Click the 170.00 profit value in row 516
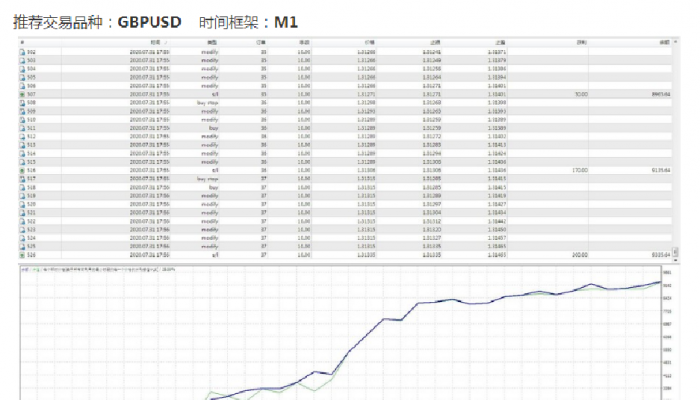 (x=580, y=171)
